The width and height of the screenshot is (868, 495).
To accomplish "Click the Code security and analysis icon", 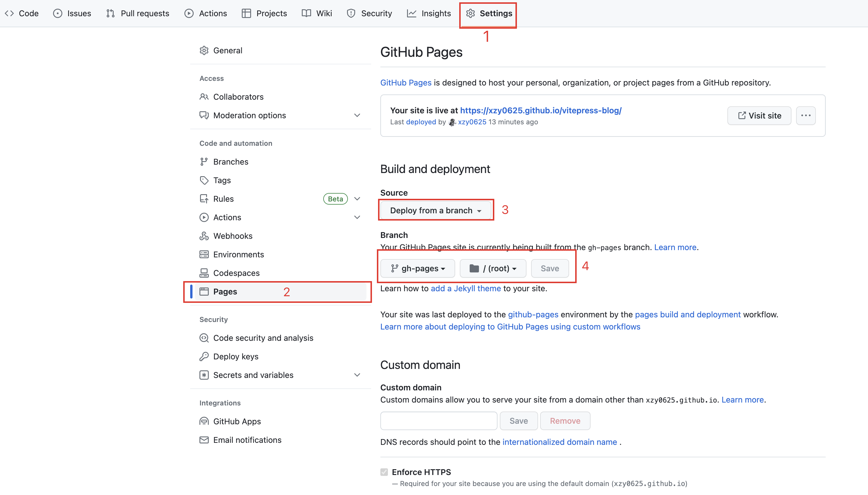I will [x=204, y=338].
